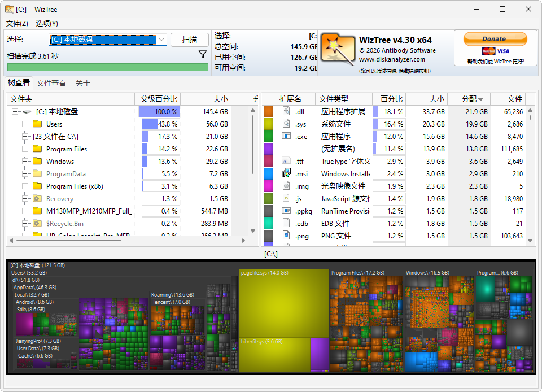Screen dimensions: 542x392
Task: Click the 文件夹 column header
Action: pyautogui.click(x=71, y=99)
